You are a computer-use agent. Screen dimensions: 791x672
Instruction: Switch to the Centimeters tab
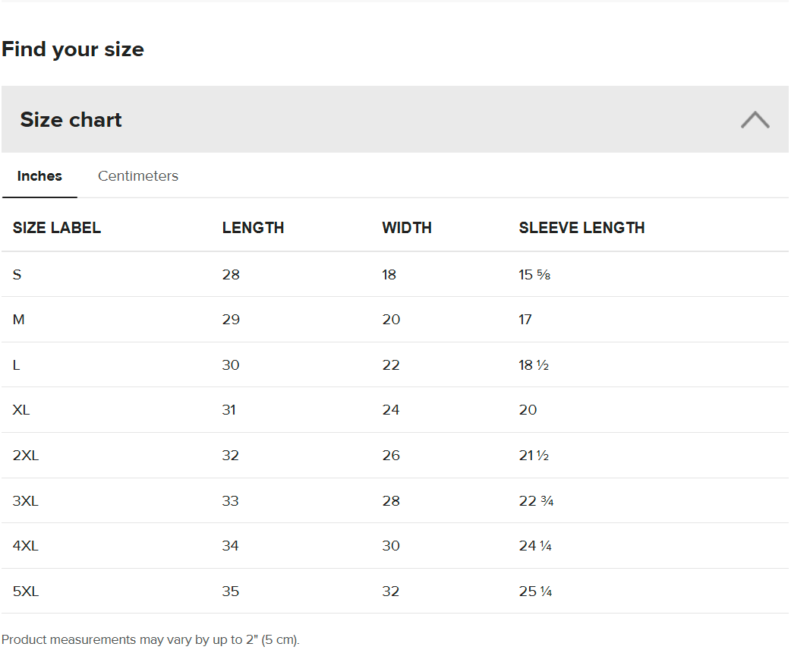[138, 176]
